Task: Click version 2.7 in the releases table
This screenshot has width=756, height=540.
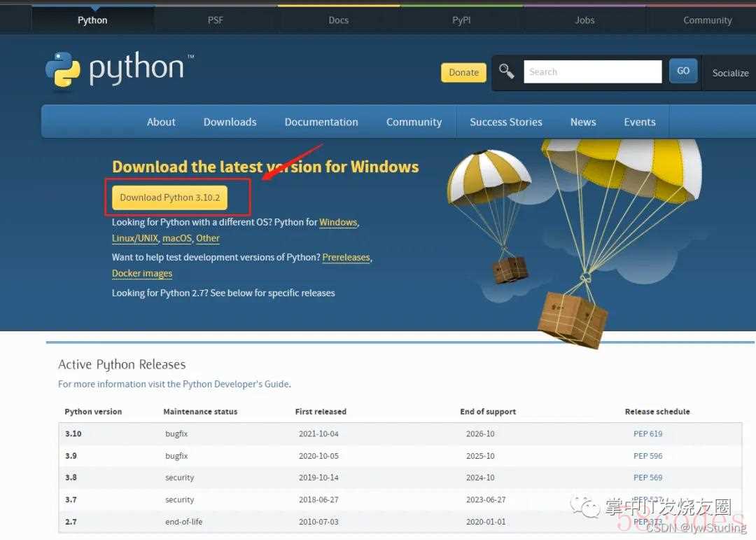Action: click(71, 522)
